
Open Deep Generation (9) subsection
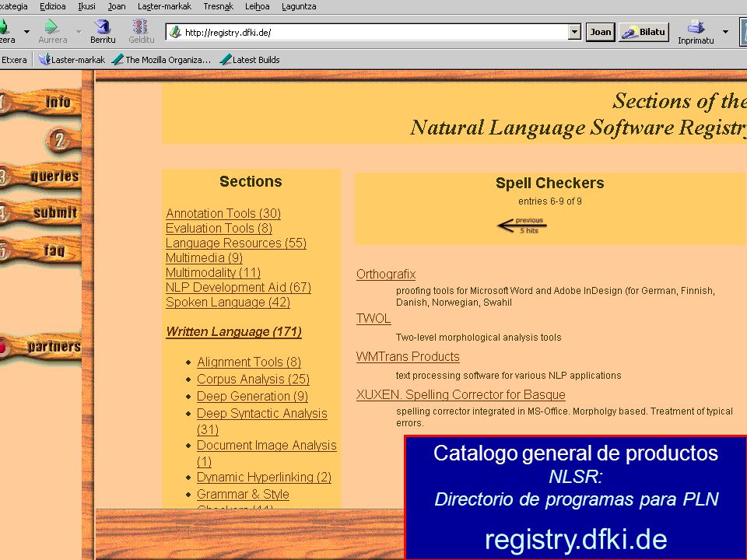(252, 396)
